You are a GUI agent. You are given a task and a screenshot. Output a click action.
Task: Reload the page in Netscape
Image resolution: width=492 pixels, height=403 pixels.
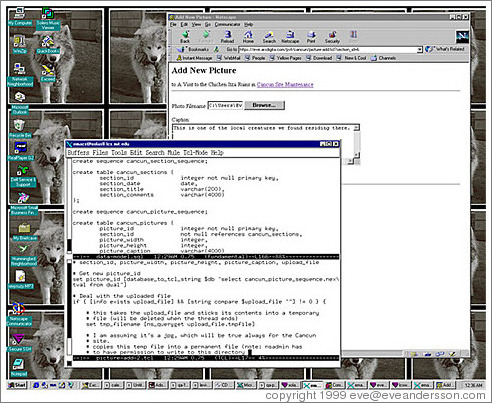click(x=227, y=37)
